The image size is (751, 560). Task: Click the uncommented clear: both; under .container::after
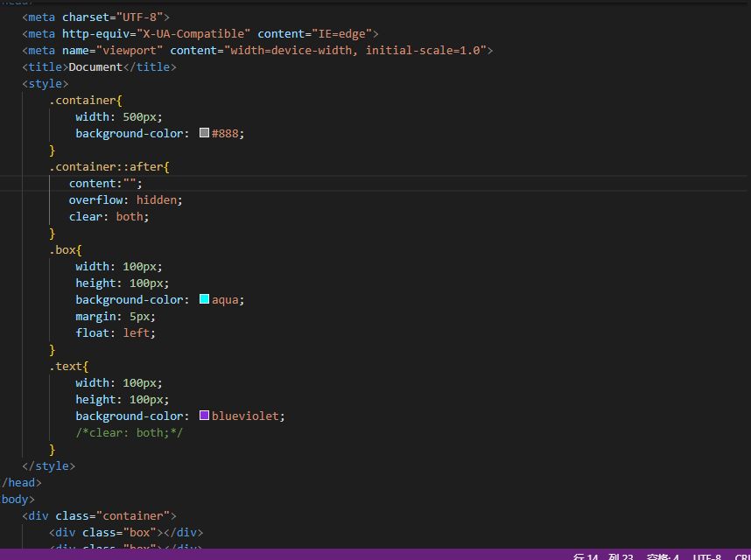click(x=109, y=217)
